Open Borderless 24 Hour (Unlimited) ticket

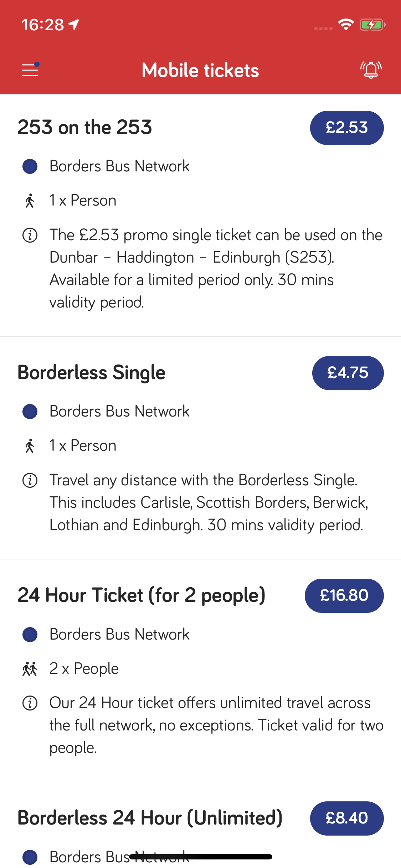click(150, 818)
